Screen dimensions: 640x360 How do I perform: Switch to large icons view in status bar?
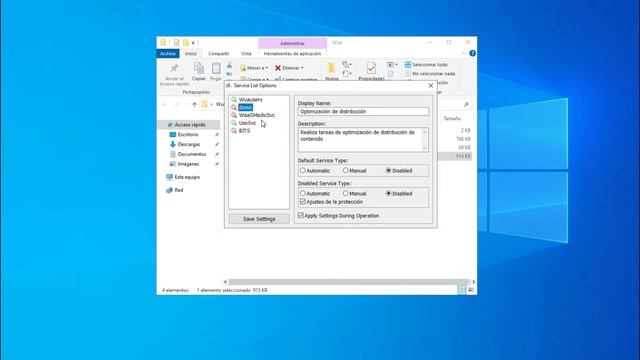click(x=471, y=289)
